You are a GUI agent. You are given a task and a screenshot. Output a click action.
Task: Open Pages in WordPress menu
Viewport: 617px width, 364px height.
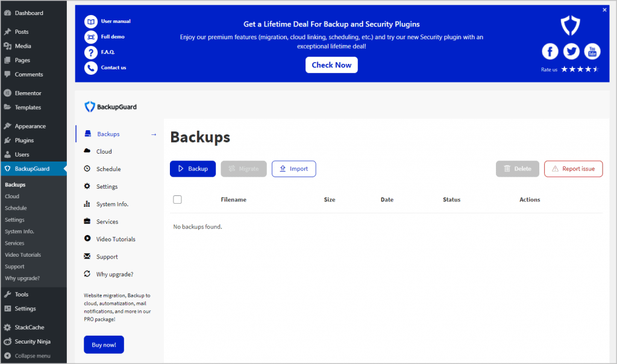click(x=34, y=60)
